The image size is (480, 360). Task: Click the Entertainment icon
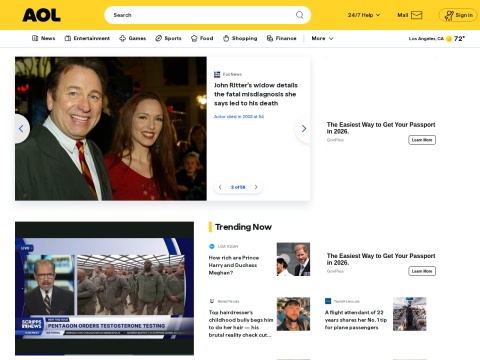click(x=68, y=38)
